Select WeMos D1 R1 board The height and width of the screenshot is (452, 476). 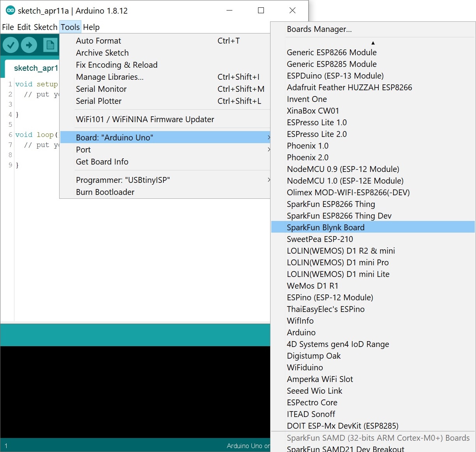(373, 286)
